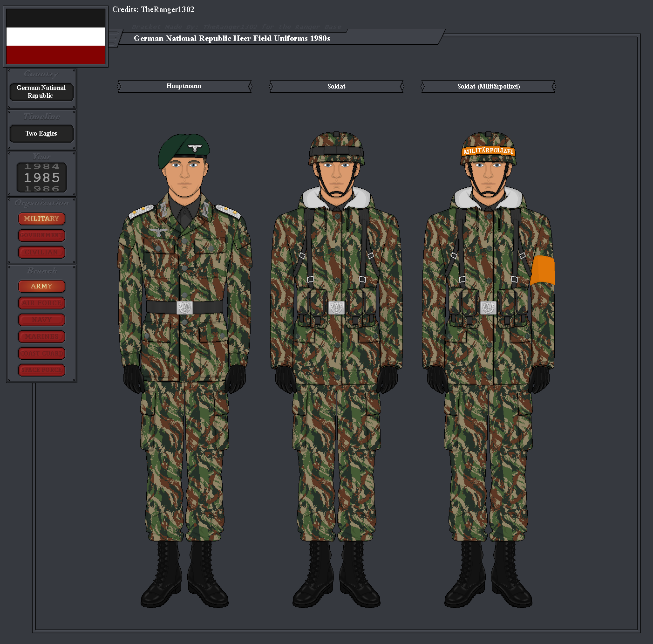653x644 pixels.
Task: Click the middle Soldat's camouflage helmet
Action: pyautogui.click(x=336, y=148)
